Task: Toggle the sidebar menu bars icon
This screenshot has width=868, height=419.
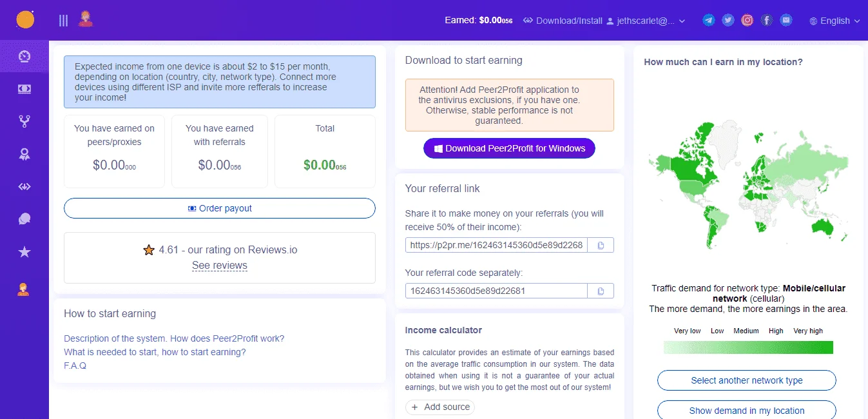Action: click(63, 21)
